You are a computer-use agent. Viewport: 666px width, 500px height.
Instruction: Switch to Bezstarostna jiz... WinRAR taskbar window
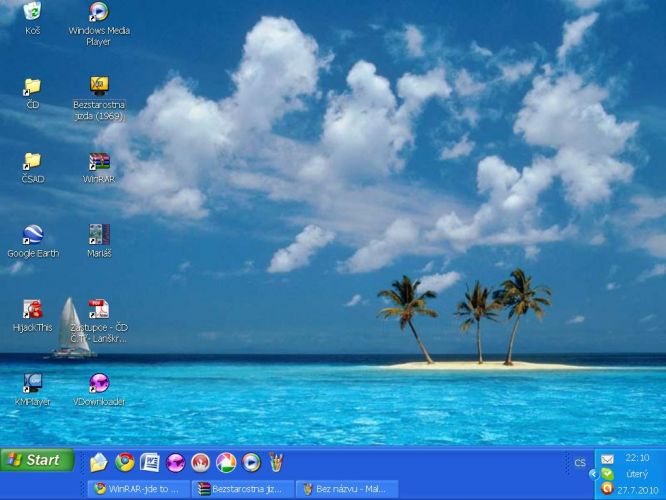243,489
